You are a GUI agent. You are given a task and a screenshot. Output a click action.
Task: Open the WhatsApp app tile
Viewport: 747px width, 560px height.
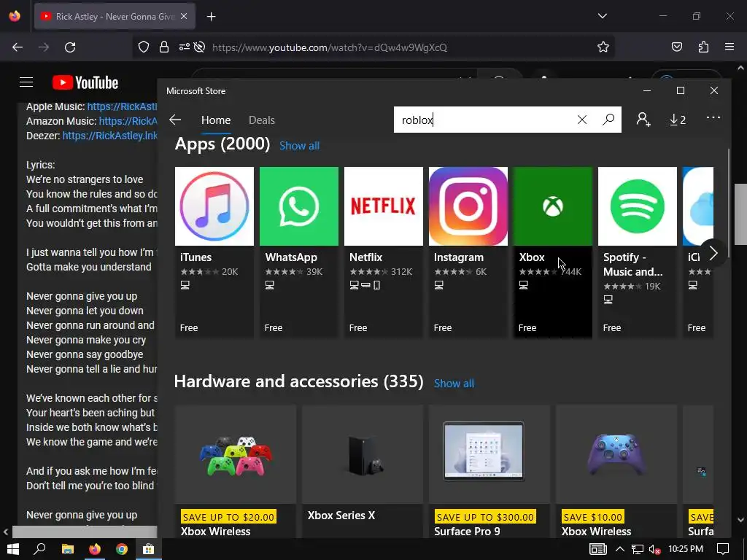tap(298, 252)
